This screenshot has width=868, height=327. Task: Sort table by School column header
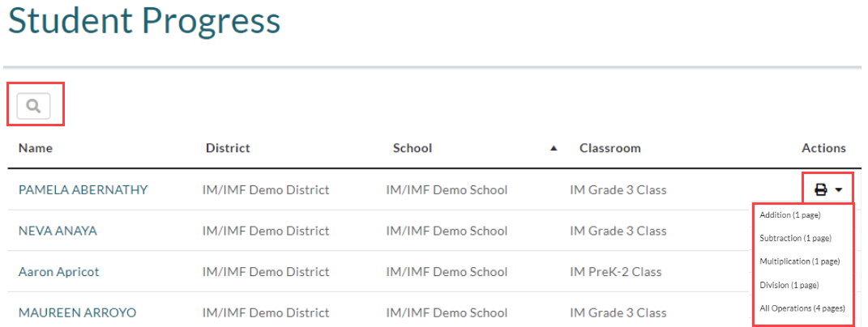pos(413,148)
